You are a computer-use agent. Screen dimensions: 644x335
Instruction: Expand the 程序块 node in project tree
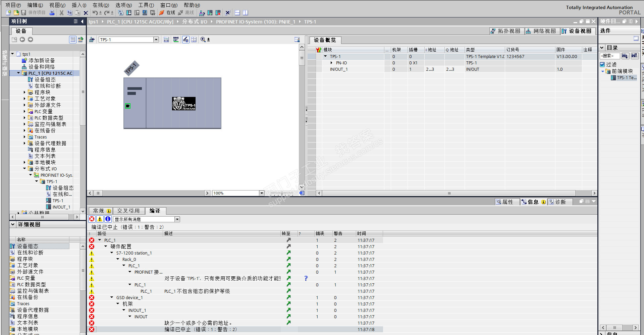(24, 92)
